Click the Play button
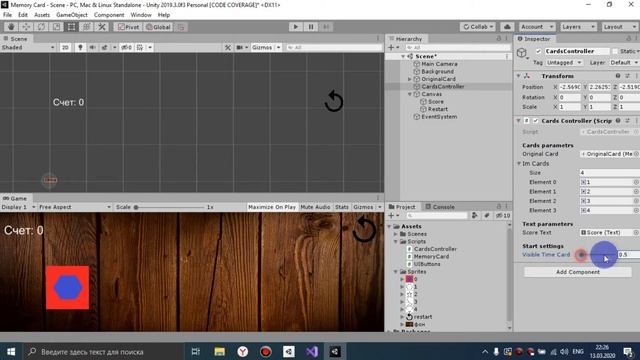 [296, 27]
